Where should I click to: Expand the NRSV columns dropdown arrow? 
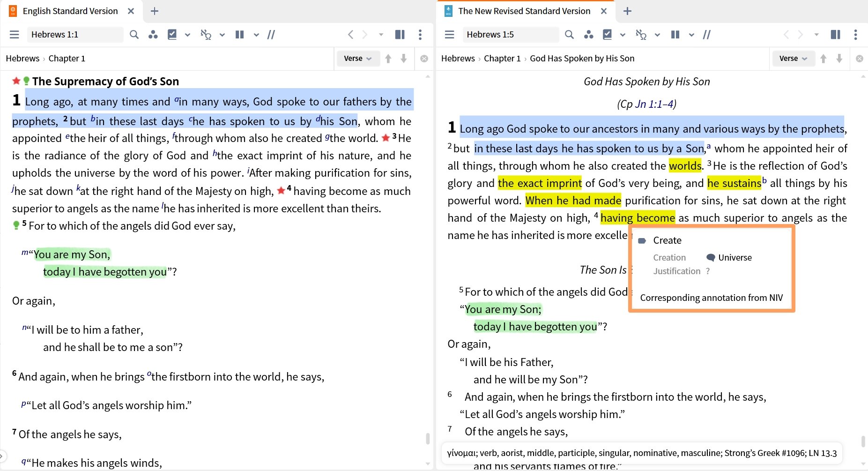coord(691,35)
